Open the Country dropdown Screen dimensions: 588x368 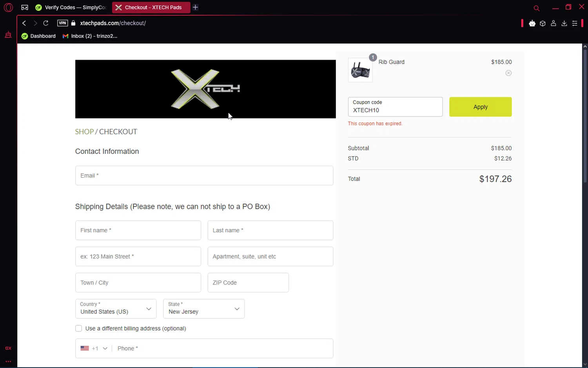[x=116, y=309]
